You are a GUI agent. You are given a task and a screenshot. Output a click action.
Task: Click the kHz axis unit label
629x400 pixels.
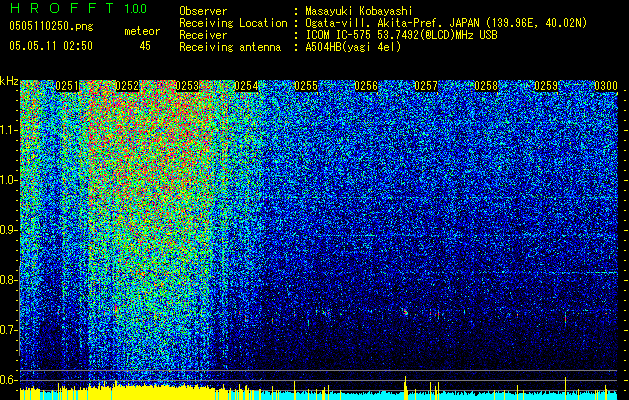point(9,81)
